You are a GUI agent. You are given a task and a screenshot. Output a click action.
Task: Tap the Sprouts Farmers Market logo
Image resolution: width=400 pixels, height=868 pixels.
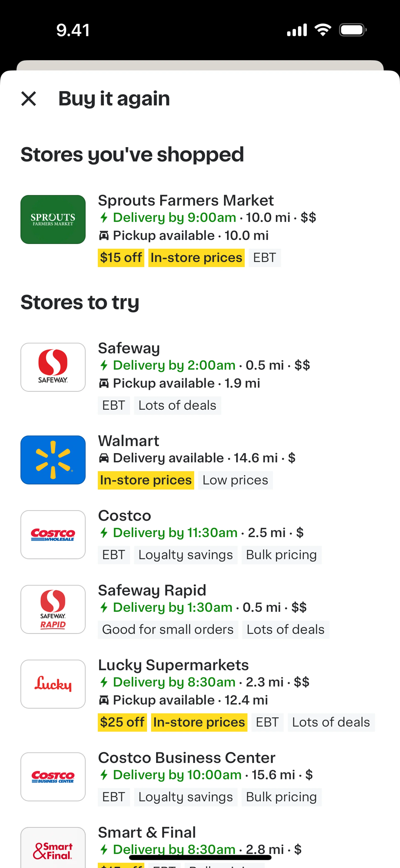click(x=53, y=219)
